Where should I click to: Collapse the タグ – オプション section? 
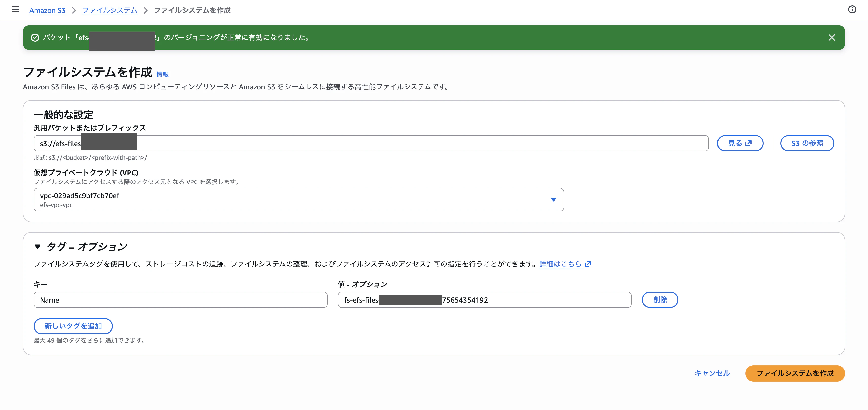click(37, 247)
